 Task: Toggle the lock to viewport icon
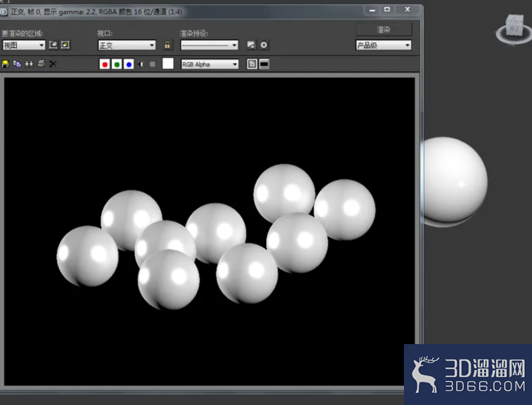pyautogui.click(x=167, y=45)
